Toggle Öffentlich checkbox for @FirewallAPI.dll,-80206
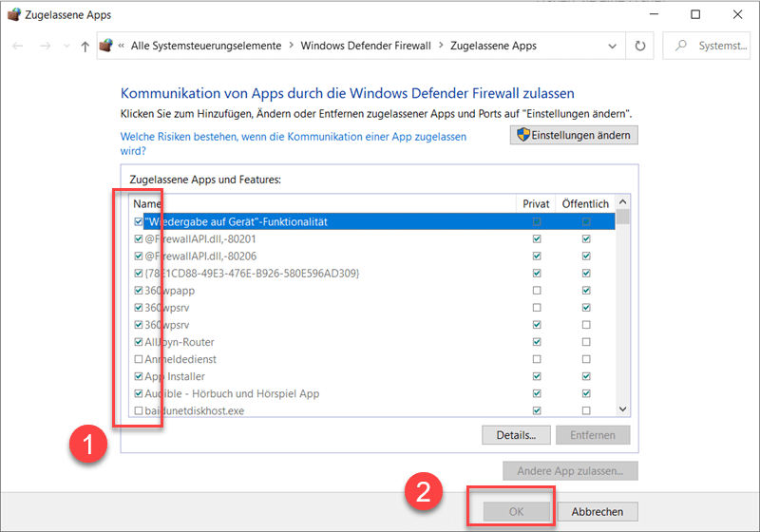 click(x=586, y=256)
